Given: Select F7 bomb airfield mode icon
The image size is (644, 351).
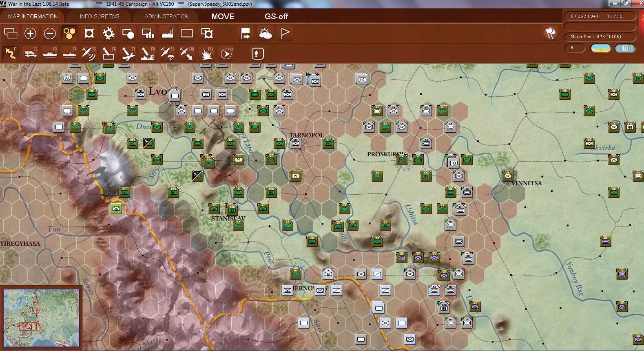Looking at the screenshot, I should pyautogui.click(x=128, y=53).
